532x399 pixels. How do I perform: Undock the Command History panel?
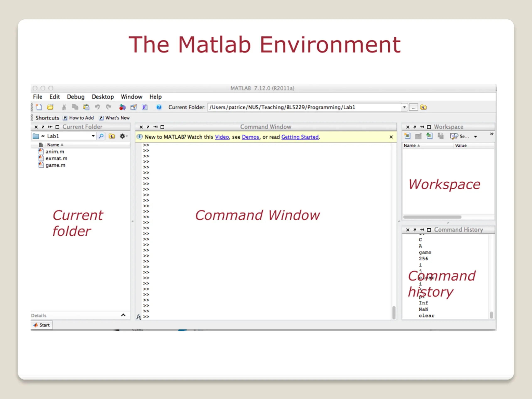pos(415,230)
